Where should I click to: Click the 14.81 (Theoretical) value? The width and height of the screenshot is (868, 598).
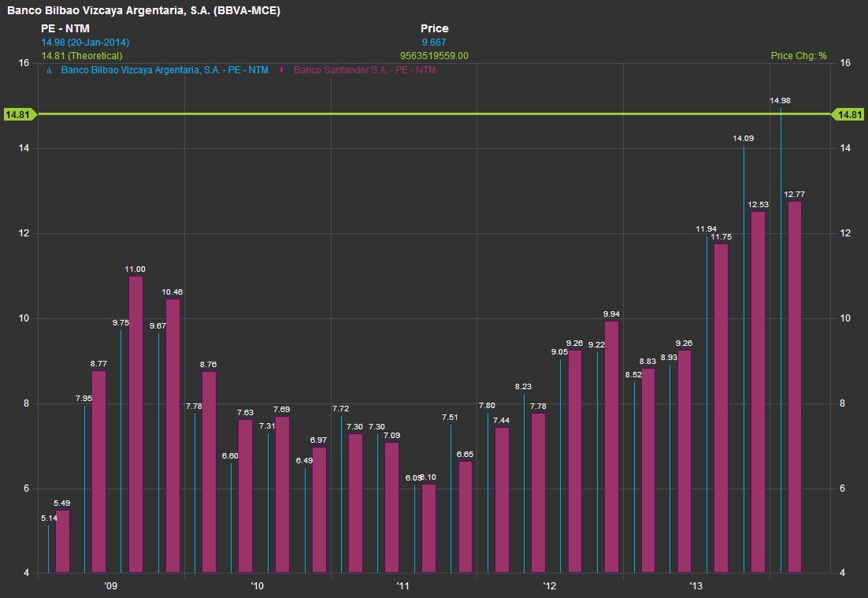click(x=82, y=56)
